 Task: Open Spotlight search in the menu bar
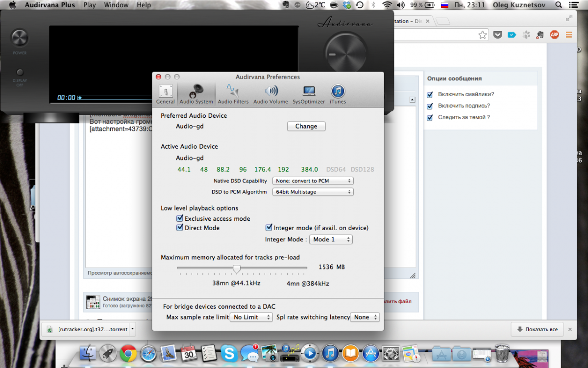tap(559, 5)
